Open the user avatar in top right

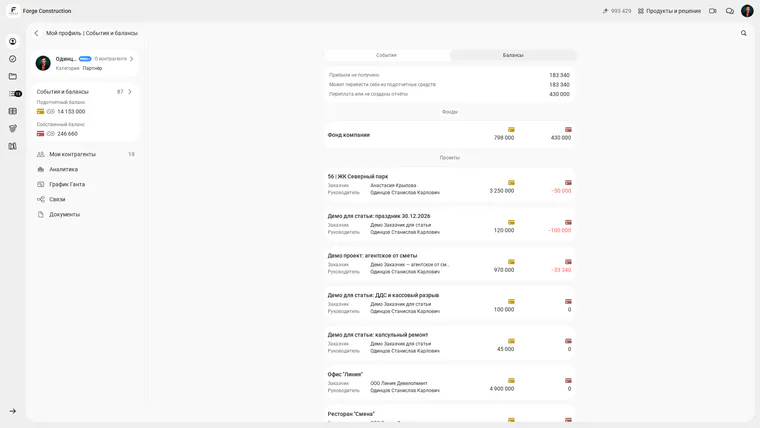(747, 11)
